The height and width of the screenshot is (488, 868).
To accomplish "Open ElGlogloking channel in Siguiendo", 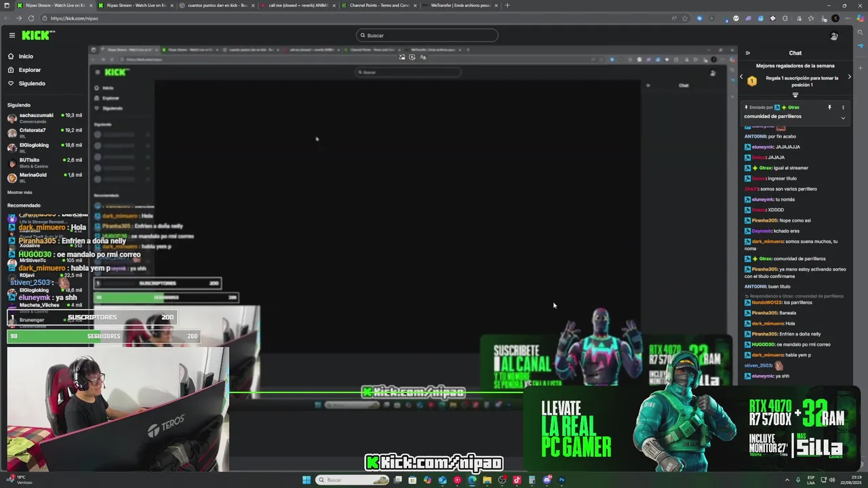I will pos(44,147).
